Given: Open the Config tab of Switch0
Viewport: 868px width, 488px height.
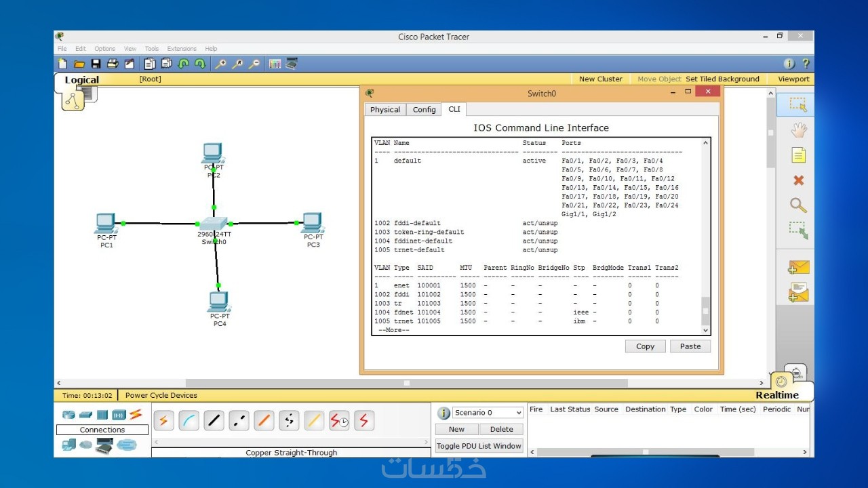Looking at the screenshot, I should [x=425, y=110].
